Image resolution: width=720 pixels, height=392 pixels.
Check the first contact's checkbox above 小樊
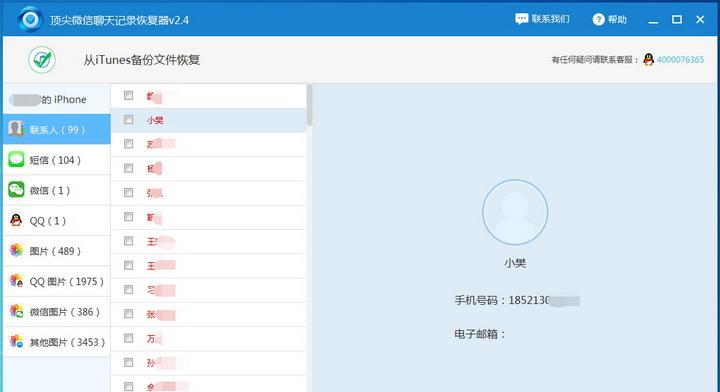click(x=129, y=95)
